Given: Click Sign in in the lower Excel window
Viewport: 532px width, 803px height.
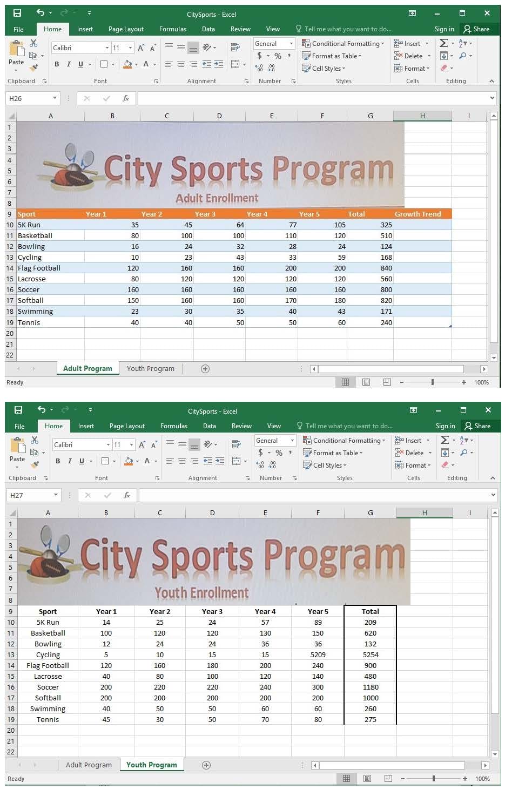Looking at the screenshot, I should [x=445, y=426].
